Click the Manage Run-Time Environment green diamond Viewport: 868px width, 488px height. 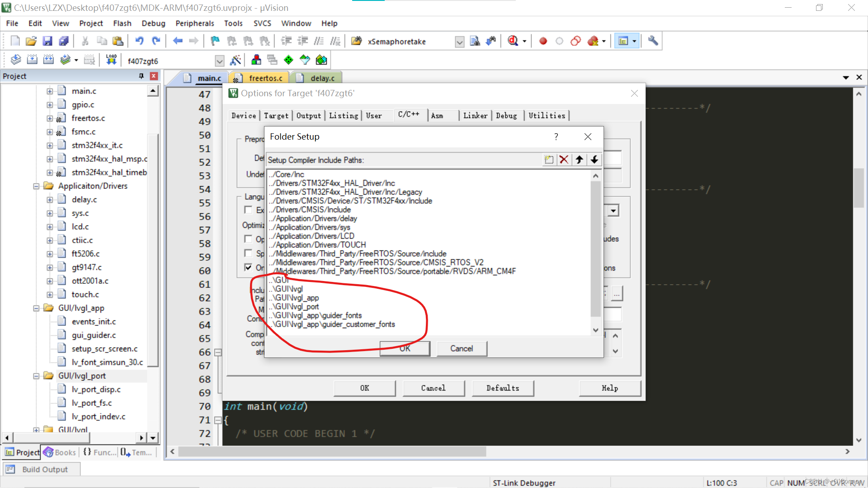(288, 60)
